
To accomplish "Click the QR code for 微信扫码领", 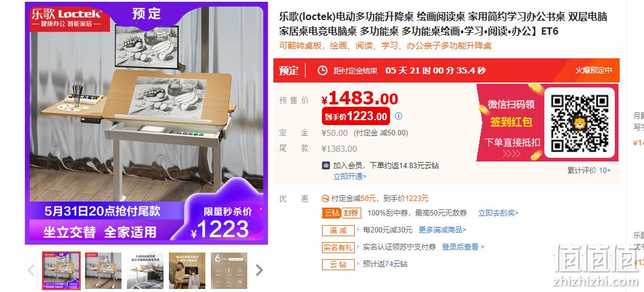I will tap(579, 123).
